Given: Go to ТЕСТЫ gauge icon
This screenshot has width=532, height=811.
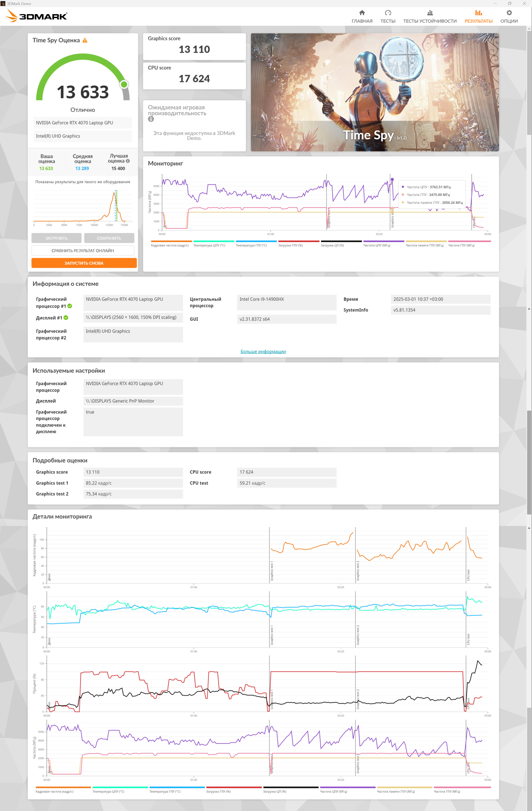Looking at the screenshot, I should click(388, 13).
